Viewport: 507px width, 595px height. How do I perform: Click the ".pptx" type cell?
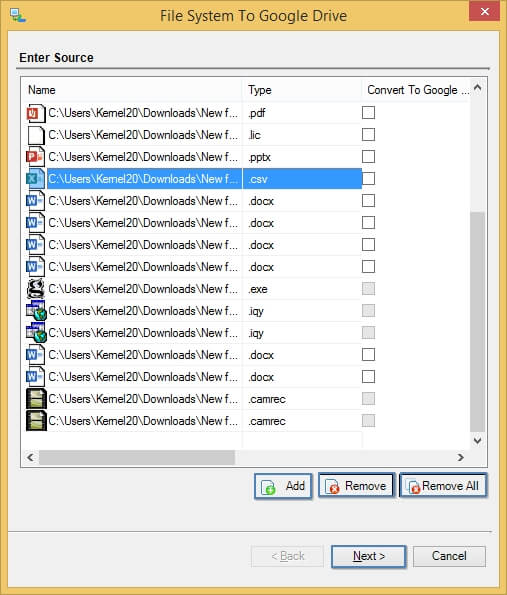pyautogui.click(x=260, y=157)
